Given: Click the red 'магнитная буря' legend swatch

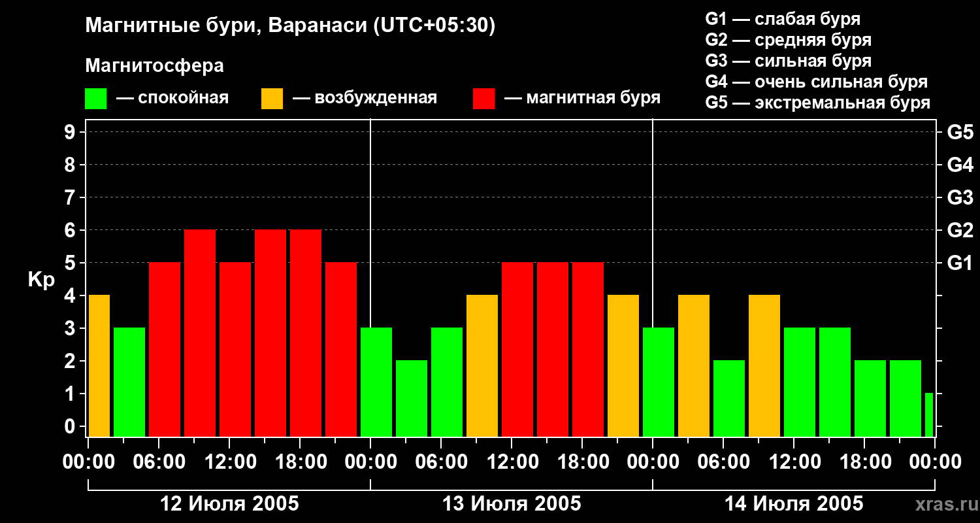Looking at the screenshot, I should pyautogui.click(x=483, y=99).
